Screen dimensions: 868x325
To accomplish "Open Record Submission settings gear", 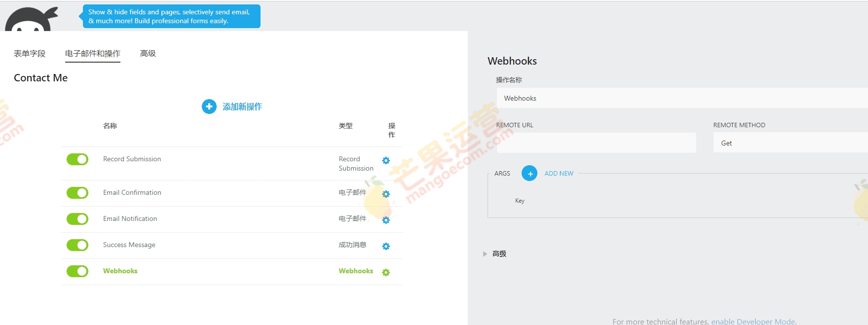I will pyautogui.click(x=386, y=160).
